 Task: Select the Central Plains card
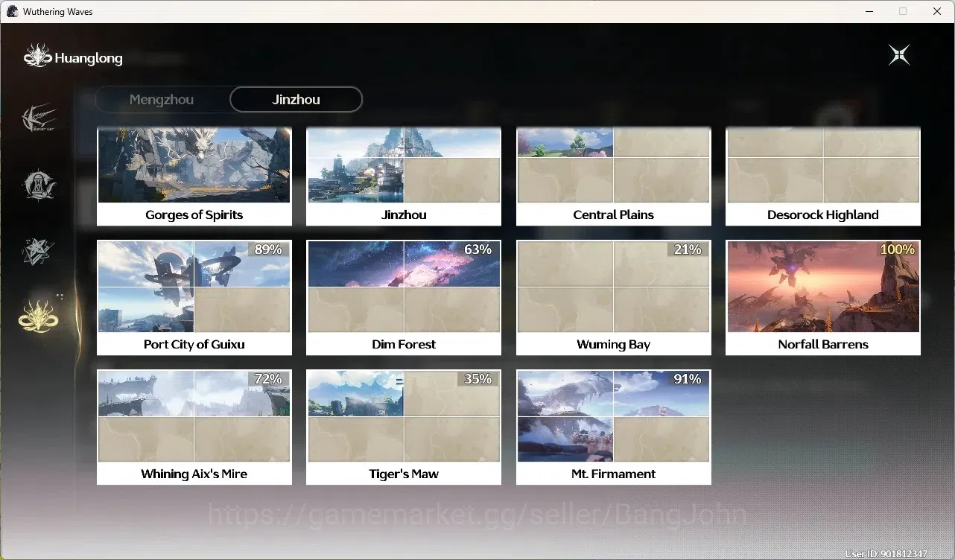(x=614, y=176)
